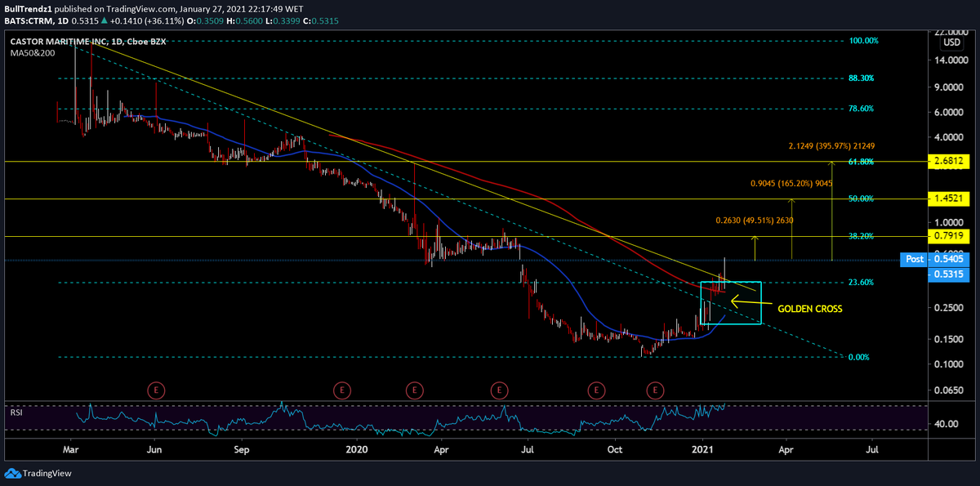This screenshot has height=486, width=980.
Task: Click the 2020 label on time axis
Action: click(357, 449)
